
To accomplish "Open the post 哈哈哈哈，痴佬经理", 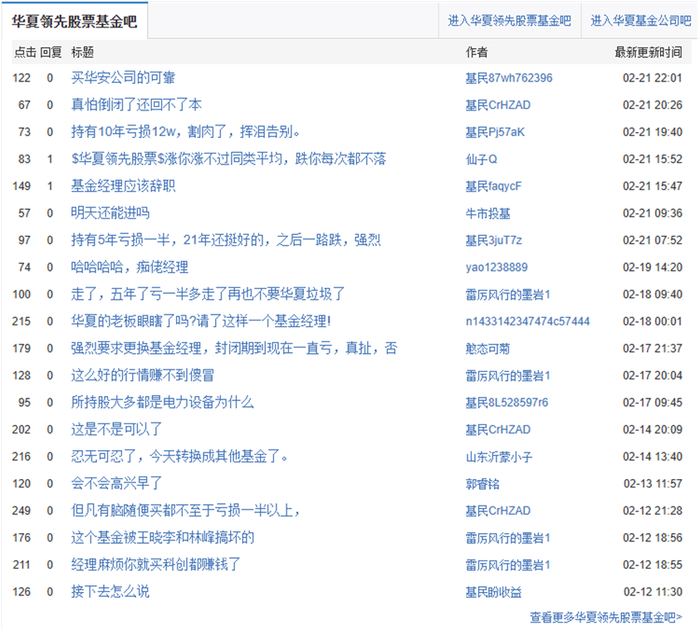I will [x=129, y=267].
